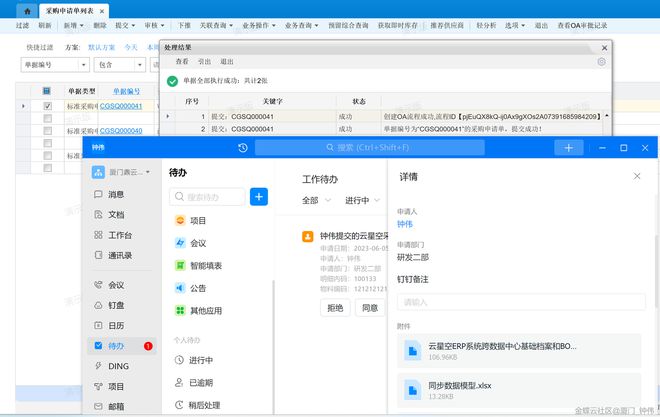Click 下推 in the toolbar
Screen dimensions: 660x417
[184, 26]
